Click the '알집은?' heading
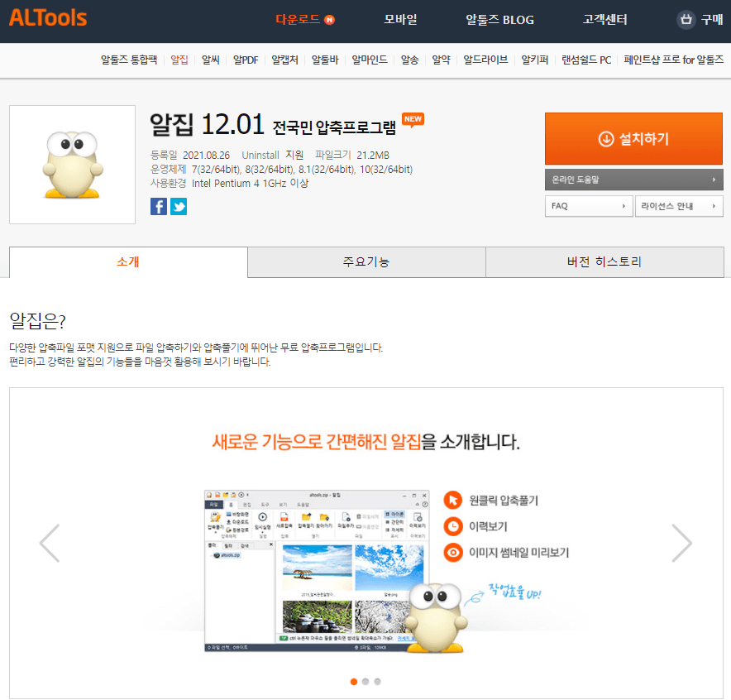731x700 pixels. pos(38,320)
